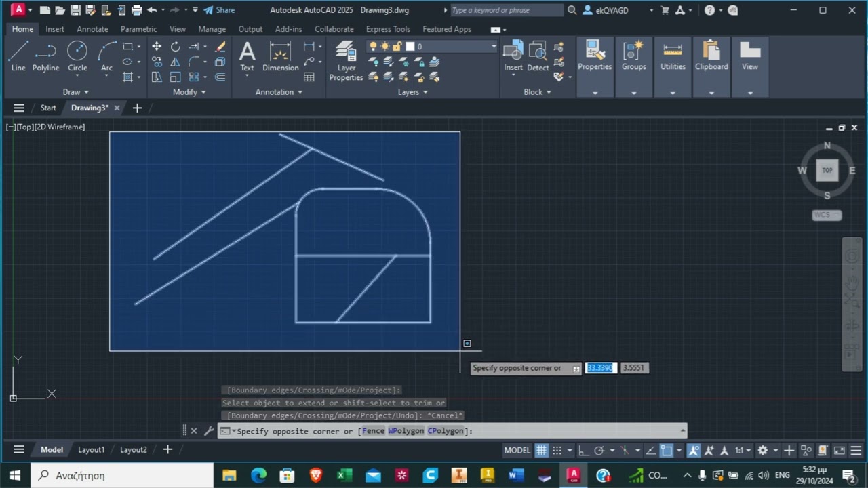Click the Plot printer icon

point(136,10)
